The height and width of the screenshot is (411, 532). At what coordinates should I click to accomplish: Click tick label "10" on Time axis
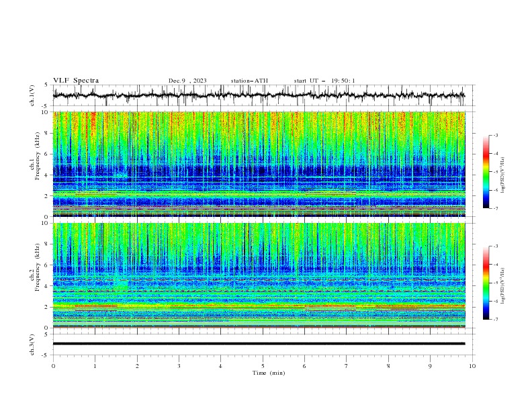pyautogui.click(x=472, y=366)
